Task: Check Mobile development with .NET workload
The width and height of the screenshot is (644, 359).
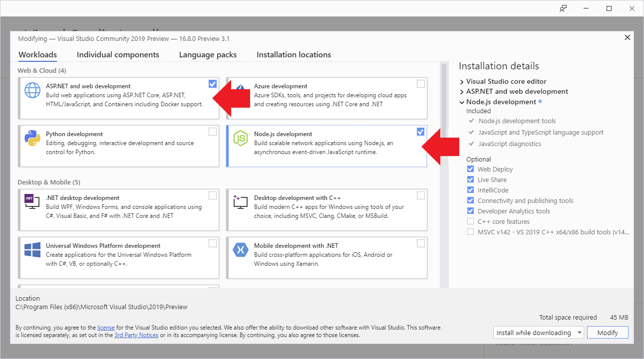Action: tap(421, 243)
